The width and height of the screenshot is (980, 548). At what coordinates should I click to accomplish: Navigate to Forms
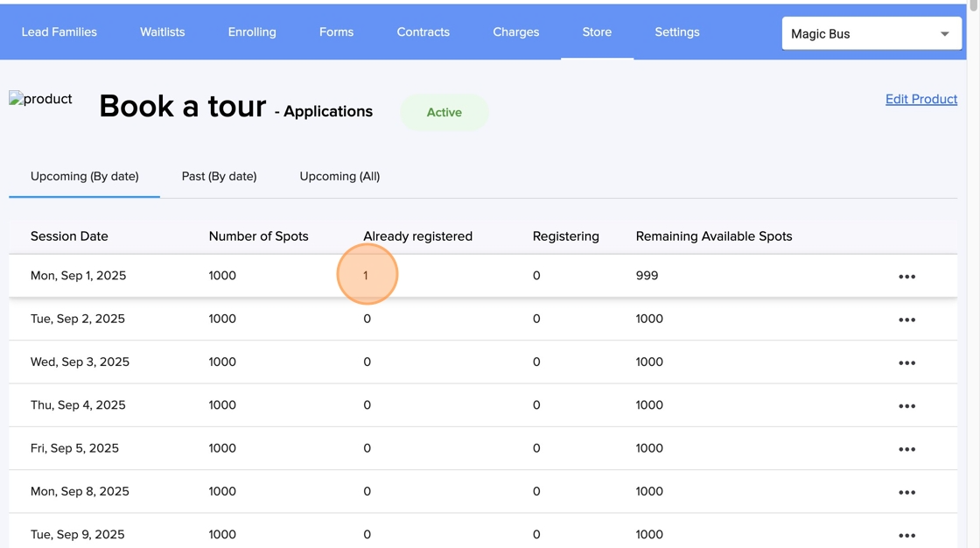click(x=336, y=32)
